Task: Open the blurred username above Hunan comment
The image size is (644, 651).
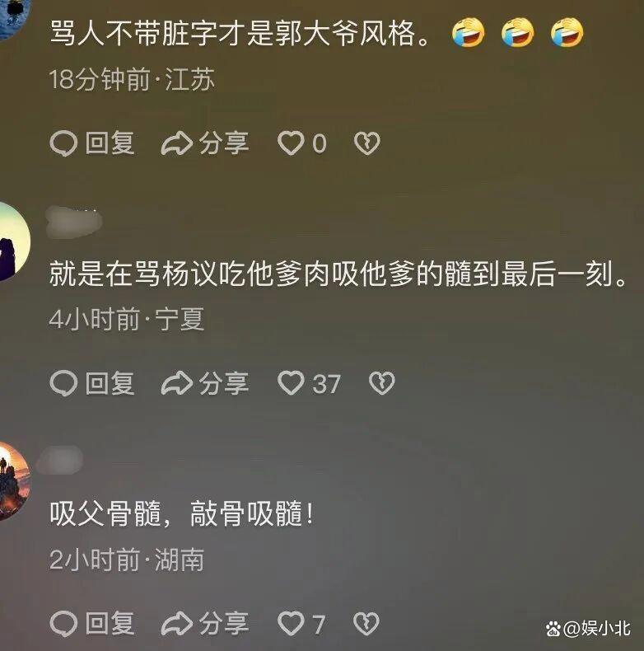Action: click(60, 460)
